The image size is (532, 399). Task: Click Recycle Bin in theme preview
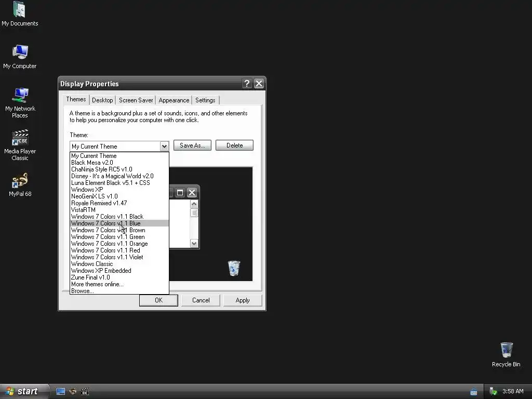pos(234,268)
